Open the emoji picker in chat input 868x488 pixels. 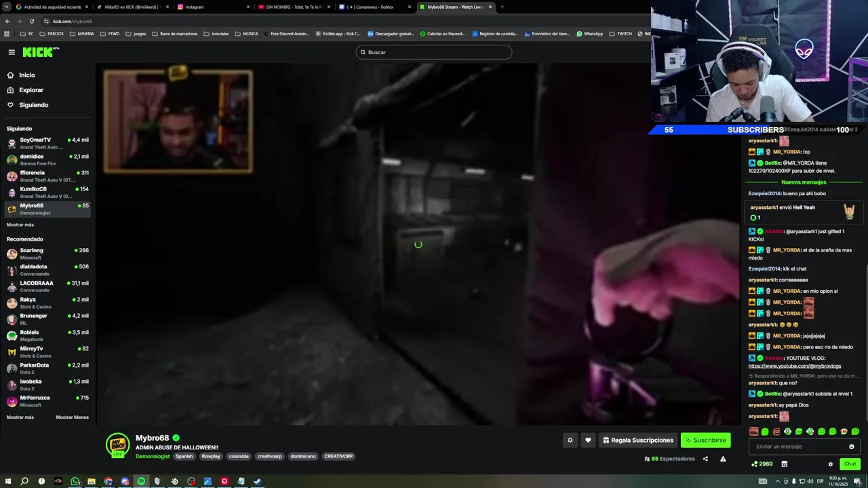(852, 447)
